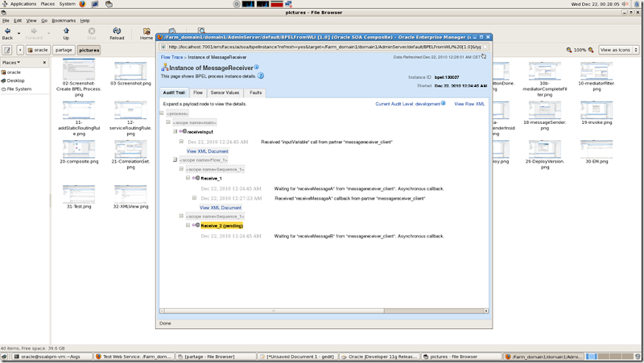Collapse the scope name=main node
This screenshot has width=644, height=363.
[x=168, y=122]
